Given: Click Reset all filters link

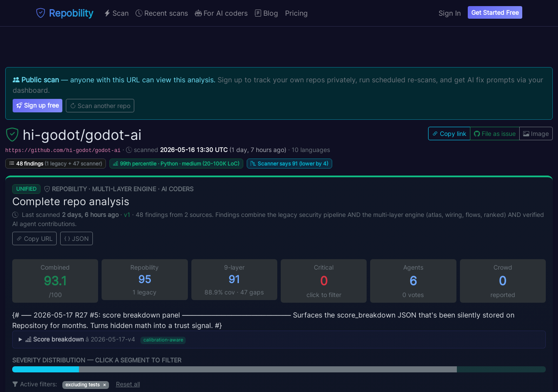Looking at the screenshot, I should [128, 384].
